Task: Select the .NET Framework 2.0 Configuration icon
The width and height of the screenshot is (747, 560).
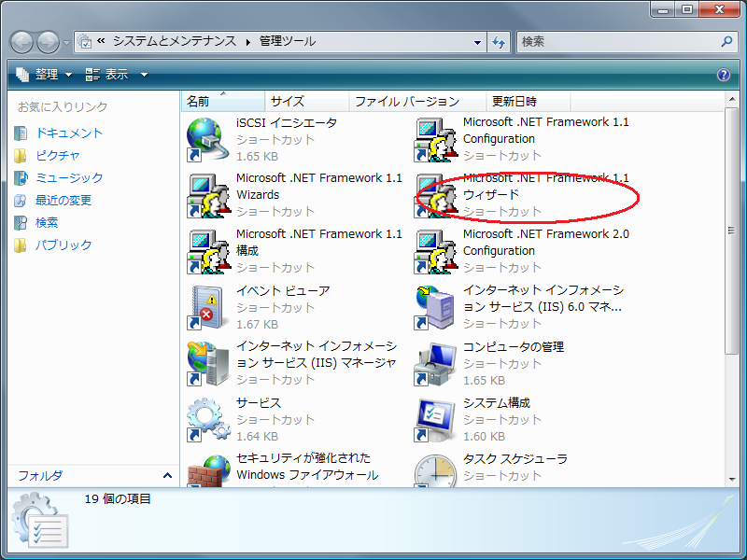Action: click(x=435, y=252)
